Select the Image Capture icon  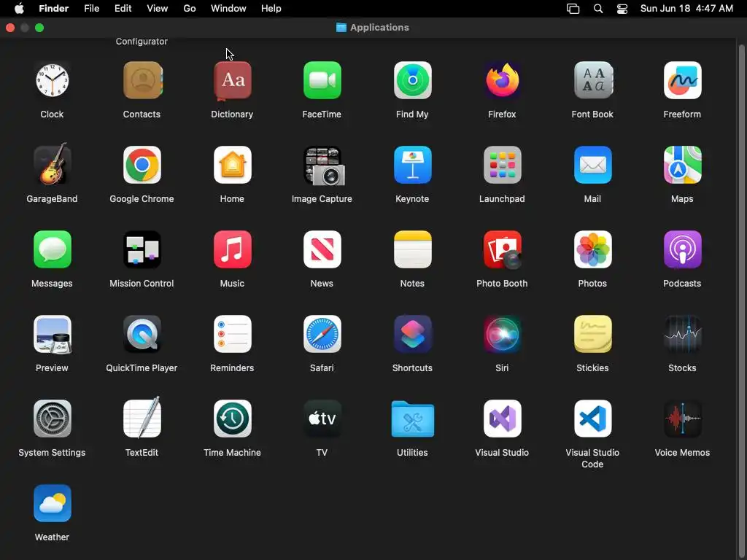(x=323, y=166)
